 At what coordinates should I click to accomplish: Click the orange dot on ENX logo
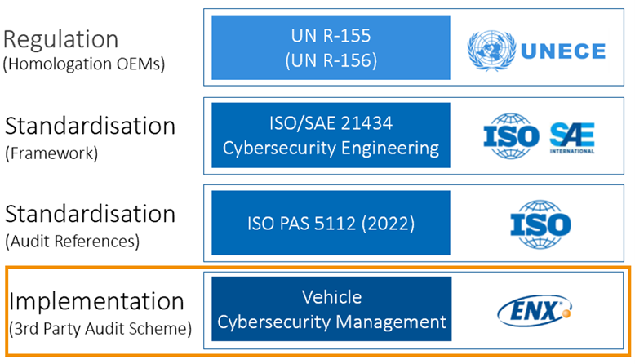567,313
